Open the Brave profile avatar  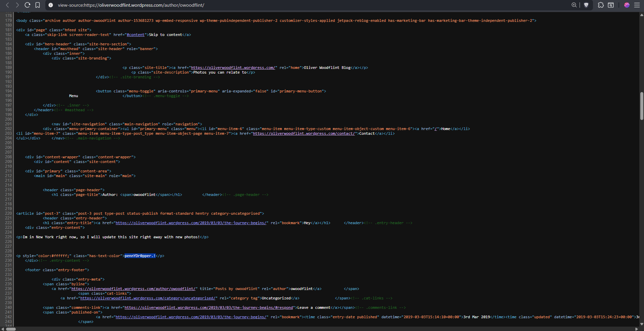coord(627,5)
